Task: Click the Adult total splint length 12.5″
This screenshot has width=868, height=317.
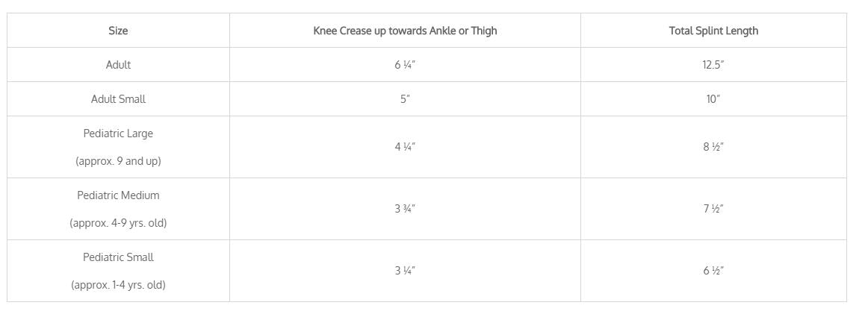Action: coord(713,65)
